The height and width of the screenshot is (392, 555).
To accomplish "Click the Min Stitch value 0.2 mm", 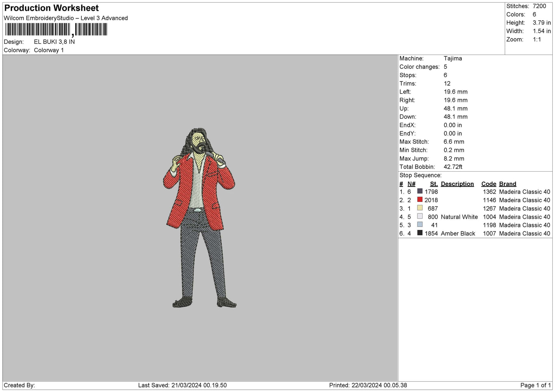I will coord(454,150).
